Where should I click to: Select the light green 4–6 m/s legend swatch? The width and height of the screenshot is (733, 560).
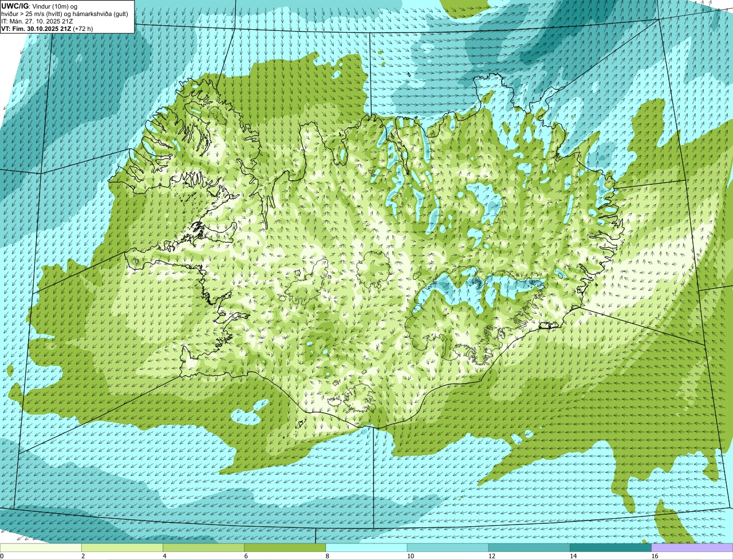coord(204,547)
